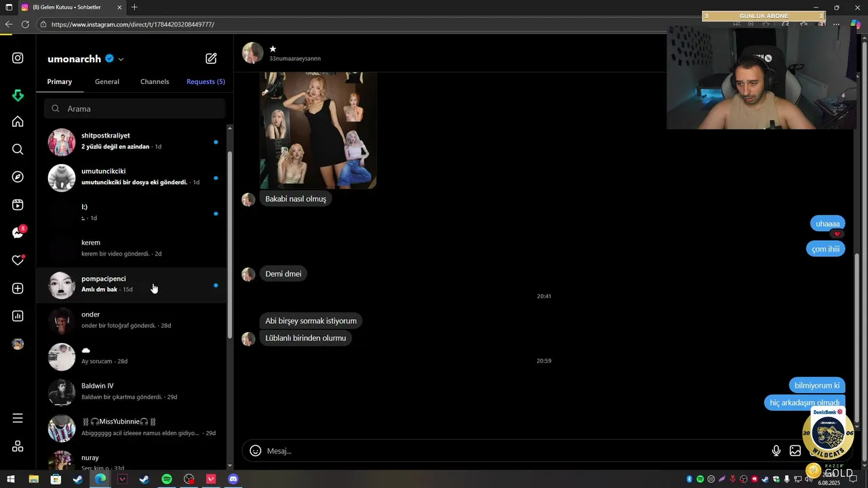The height and width of the screenshot is (488, 868).
Task: Open the shitpostkraliyet conversation
Action: click(x=132, y=142)
